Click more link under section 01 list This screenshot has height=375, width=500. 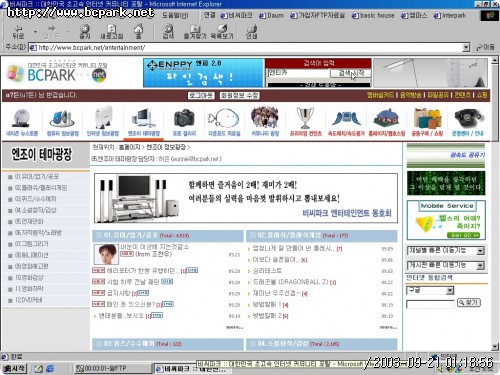click(x=235, y=327)
